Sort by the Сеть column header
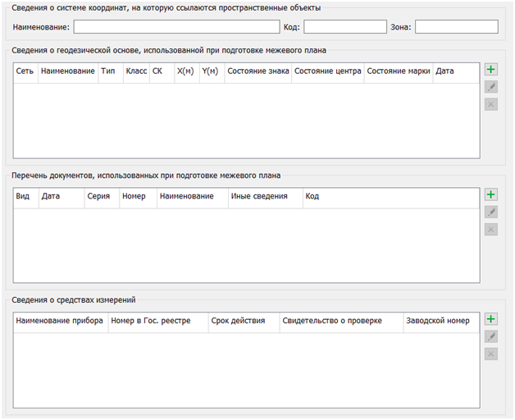The width and height of the screenshot is (515, 420). click(x=25, y=72)
